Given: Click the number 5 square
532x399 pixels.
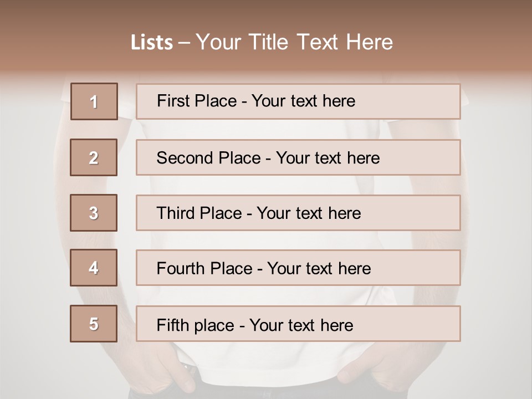Looking at the screenshot, I should tap(94, 324).
